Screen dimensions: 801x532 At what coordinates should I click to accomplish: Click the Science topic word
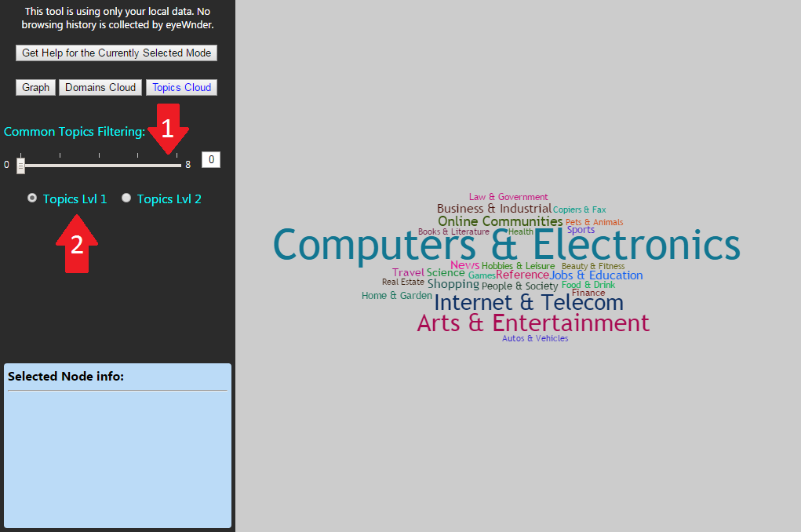tap(446, 273)
